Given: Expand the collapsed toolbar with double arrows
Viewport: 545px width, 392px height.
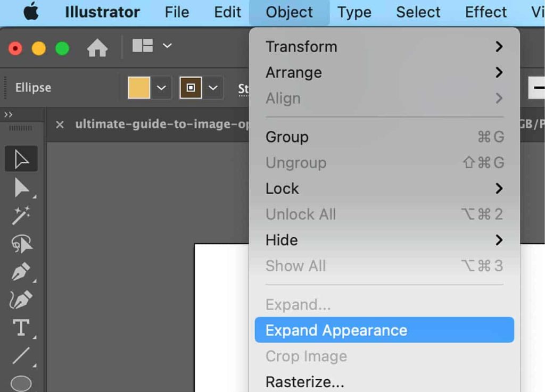Looking at the screenshot, I should [x=9, y=114].
